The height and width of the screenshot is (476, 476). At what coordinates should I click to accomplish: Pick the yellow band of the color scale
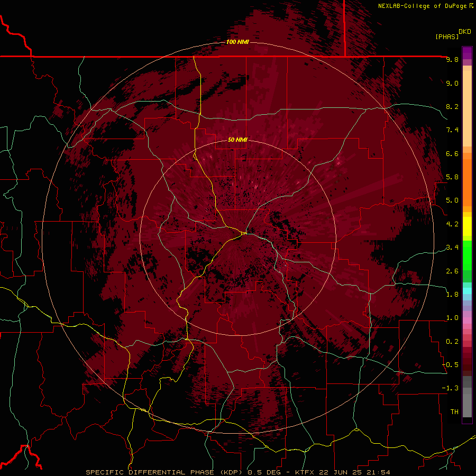(x=467, y=226)
